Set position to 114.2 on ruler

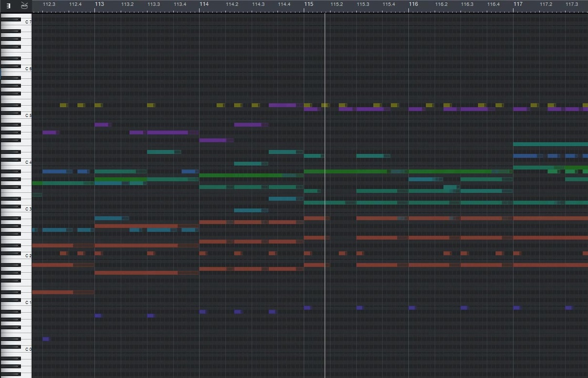pos(232,5)
